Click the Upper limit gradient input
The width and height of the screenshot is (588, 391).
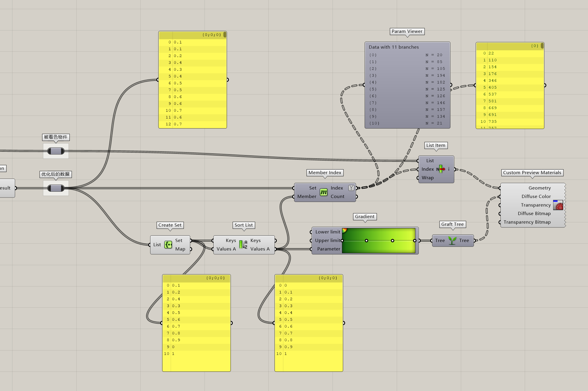(328, 240)
